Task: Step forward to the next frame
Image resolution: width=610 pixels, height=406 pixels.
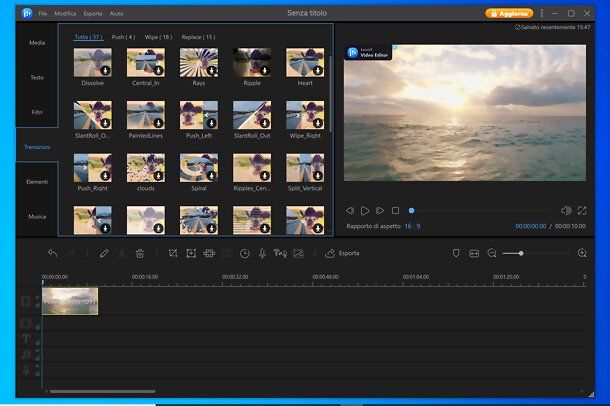Action: pyautogui.click(x=380, y=210)
